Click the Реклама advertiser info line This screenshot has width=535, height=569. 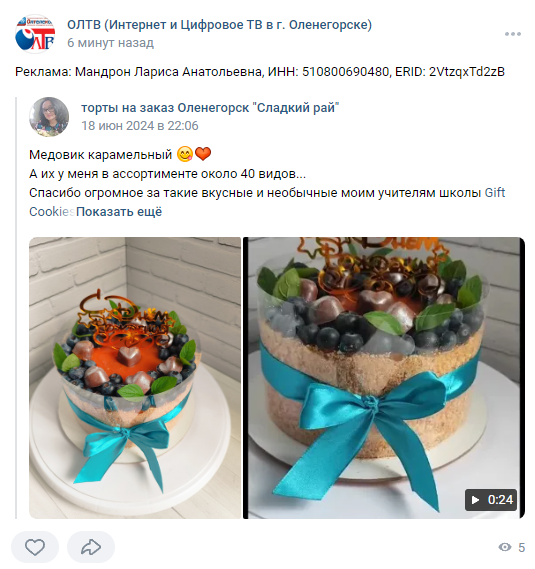tap(260, 72)
